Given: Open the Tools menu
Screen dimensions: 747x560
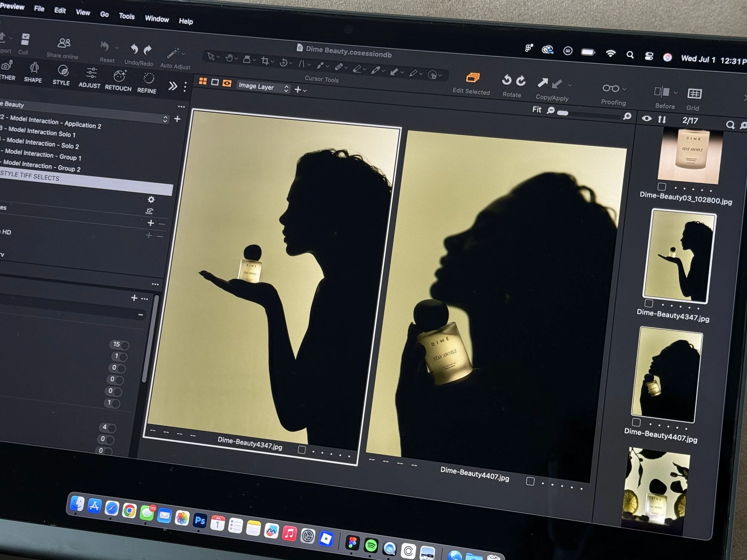Looking at the screenshot, I should click(x=127, y=16).
